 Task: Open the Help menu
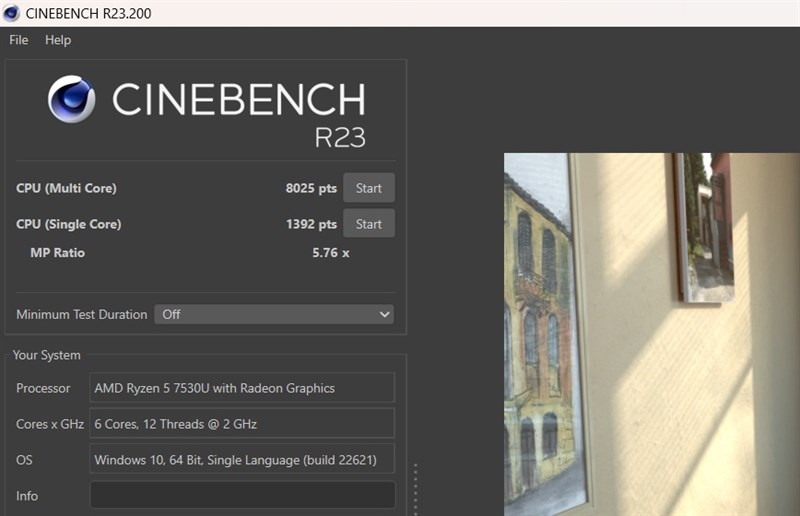point(58,40)
